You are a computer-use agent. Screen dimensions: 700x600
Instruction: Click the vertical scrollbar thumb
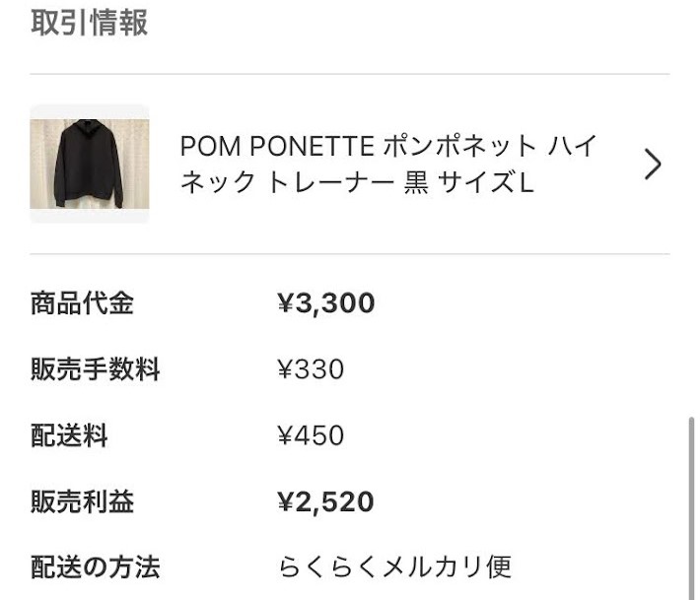[691, 508]
